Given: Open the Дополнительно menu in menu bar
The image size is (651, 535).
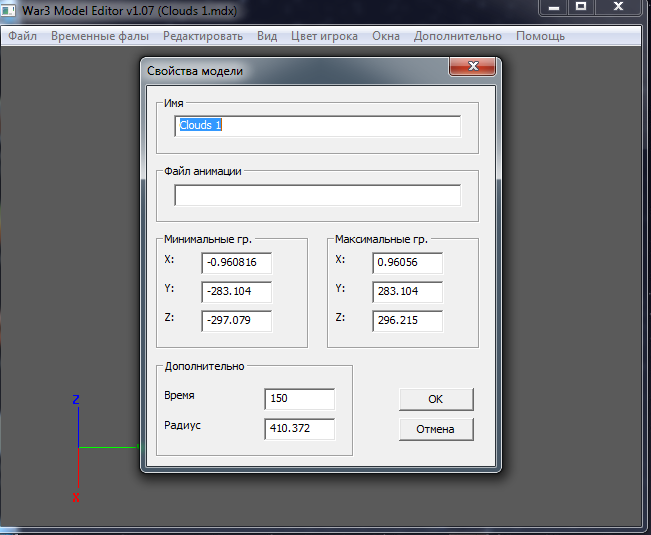Looking at the screenshot, I should (458, 36).
